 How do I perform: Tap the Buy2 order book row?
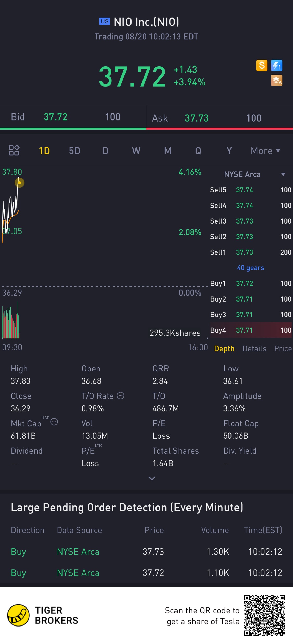pyautogui.click(x=251, y=299)
